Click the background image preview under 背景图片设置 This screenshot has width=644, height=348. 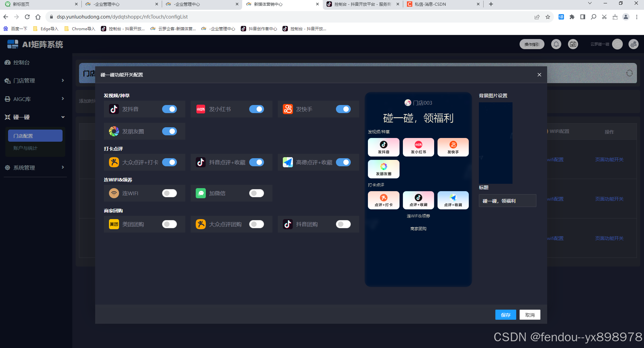pyautogui.click(x=496, y=143)
